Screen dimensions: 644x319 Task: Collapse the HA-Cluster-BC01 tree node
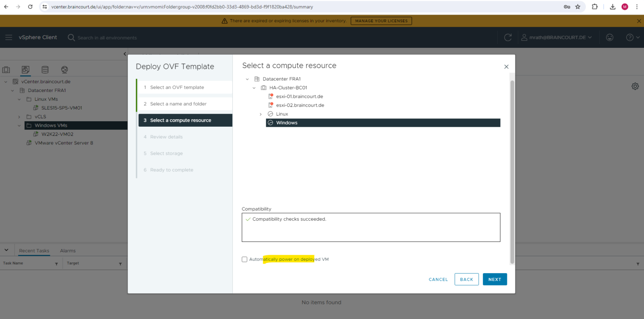point(254,87)
